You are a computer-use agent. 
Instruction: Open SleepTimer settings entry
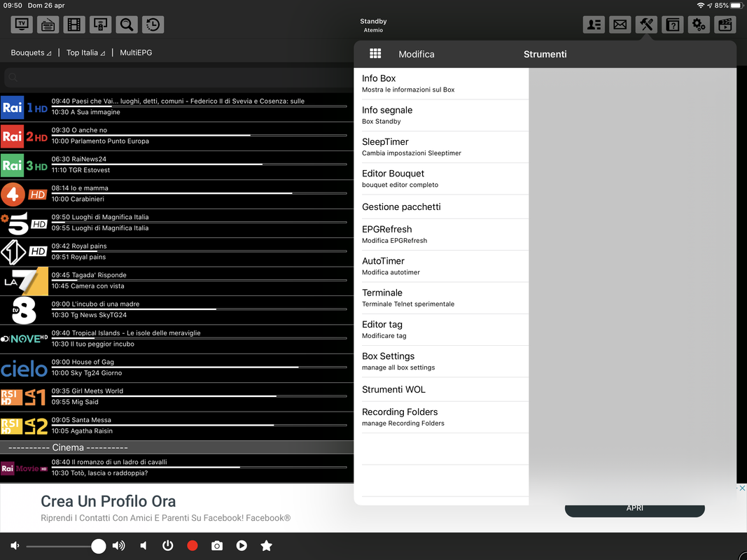(441, 147)
